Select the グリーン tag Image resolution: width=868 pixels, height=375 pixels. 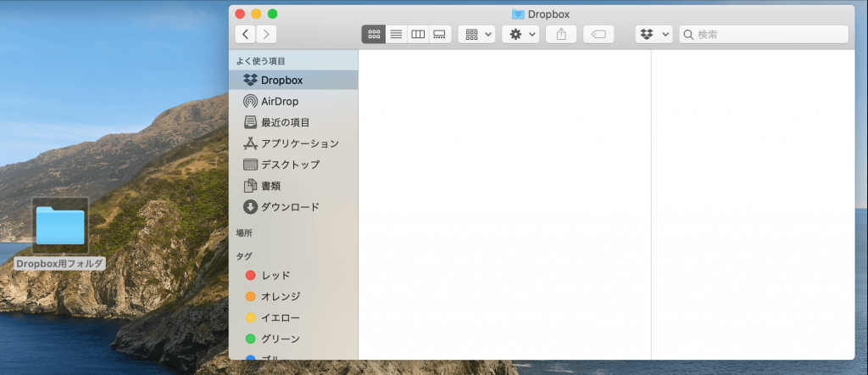click(x=293, y=339)
